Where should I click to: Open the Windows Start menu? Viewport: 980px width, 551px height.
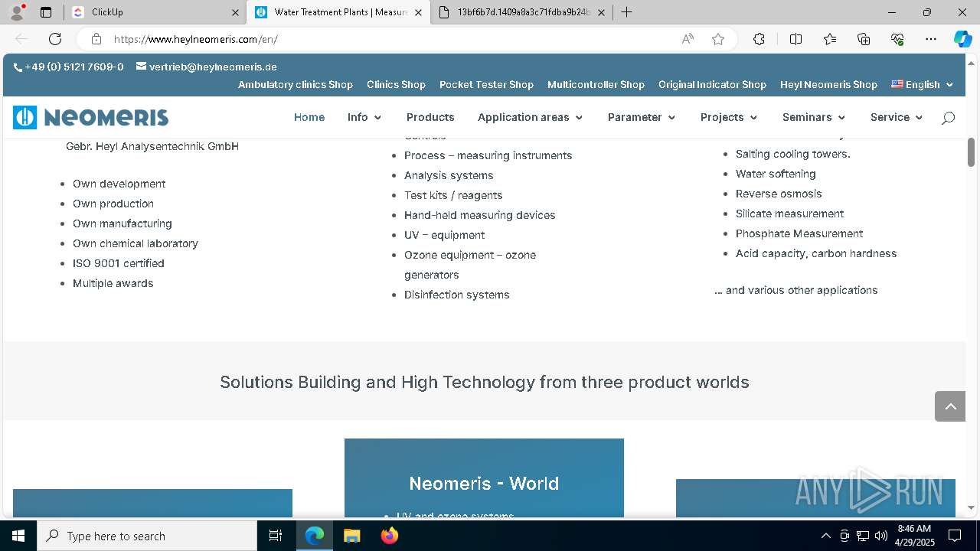(x=18, y=536)
